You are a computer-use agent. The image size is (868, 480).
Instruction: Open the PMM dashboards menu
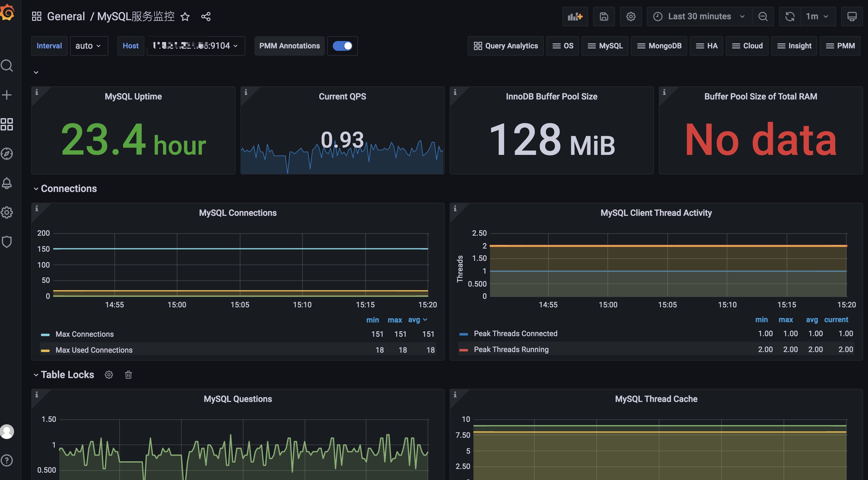point(840,46)
